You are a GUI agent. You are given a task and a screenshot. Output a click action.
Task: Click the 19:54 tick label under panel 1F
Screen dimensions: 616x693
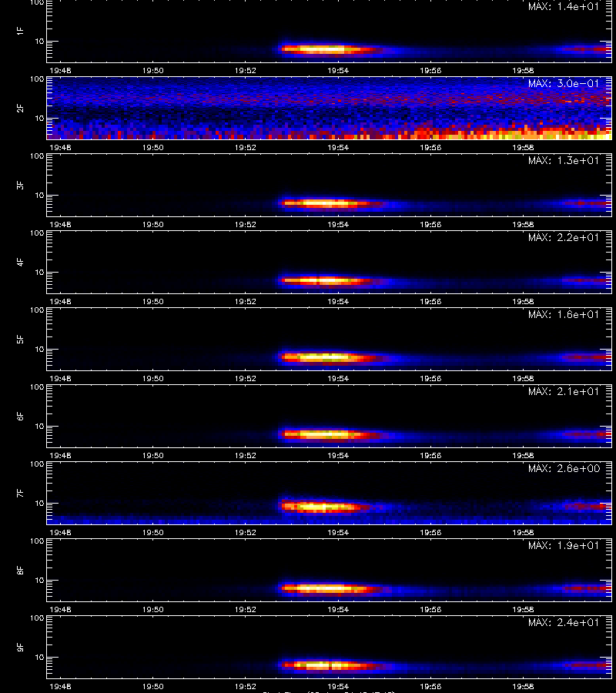[x=338, y=71]
